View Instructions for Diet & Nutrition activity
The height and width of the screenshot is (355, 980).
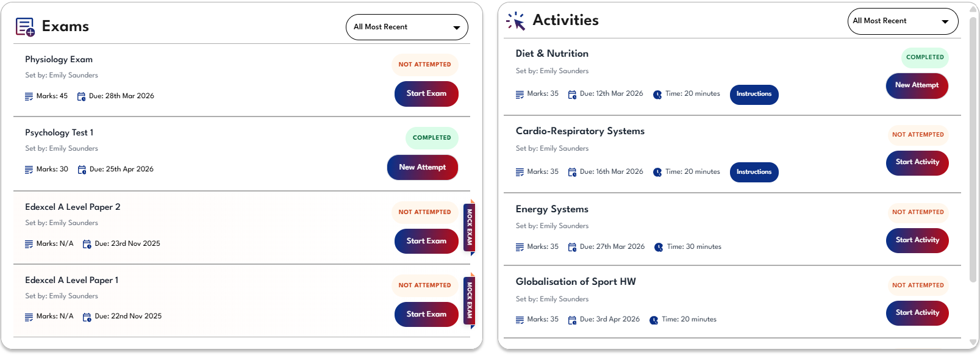pyautogui.click(x=754, y=95)
